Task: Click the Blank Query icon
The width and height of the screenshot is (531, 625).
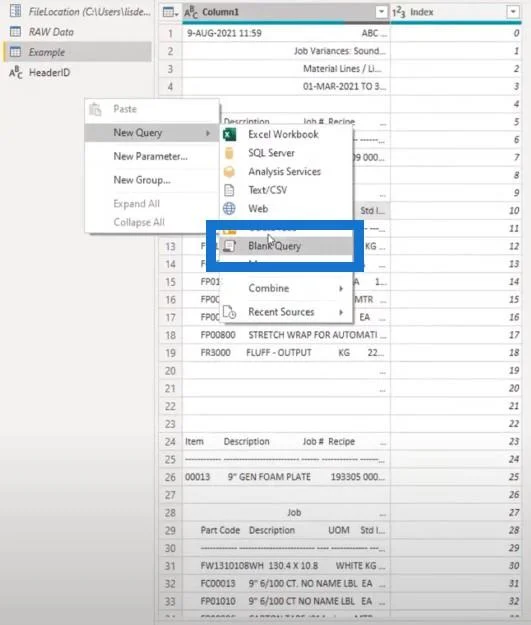Action: (x=229, y=246)
